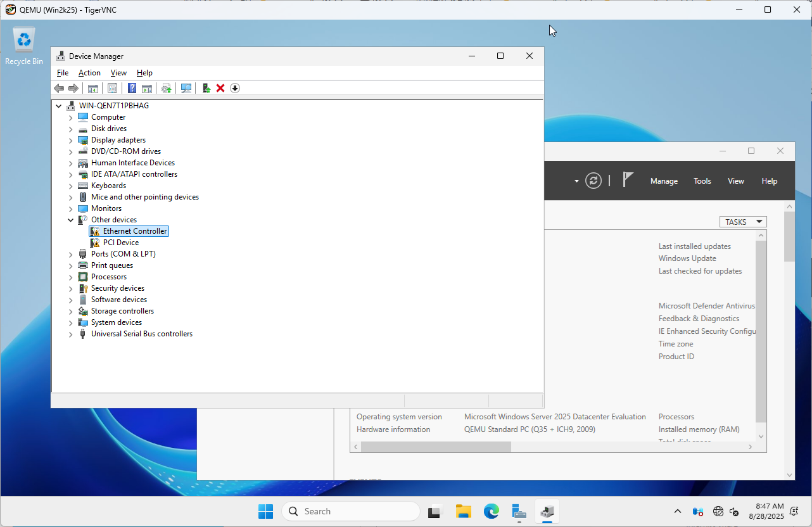Open File Explorer from the taskbar

(464, 511)
